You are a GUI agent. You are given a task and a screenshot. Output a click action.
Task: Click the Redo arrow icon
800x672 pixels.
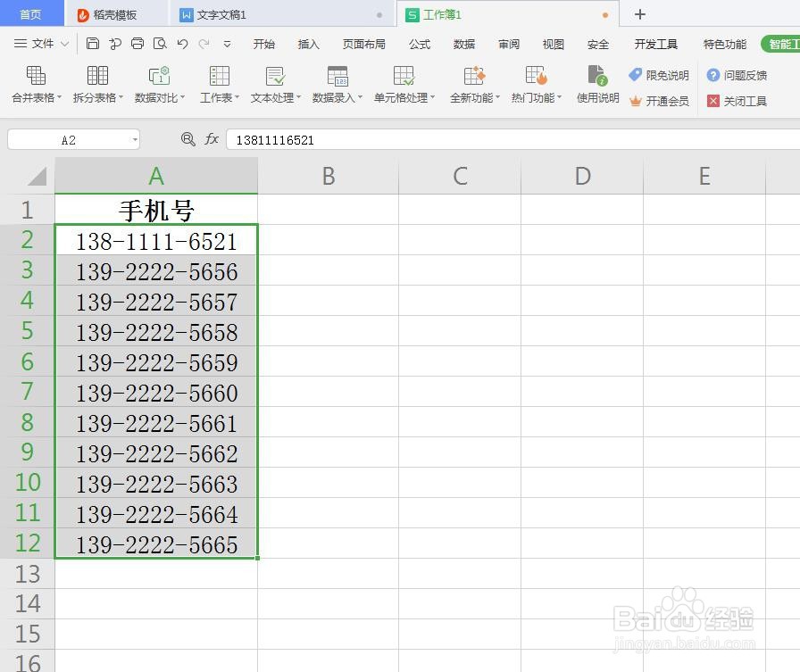tap(204, 44)
